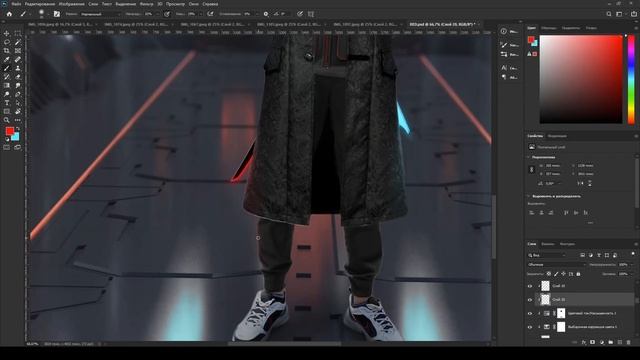Open the Фильтр menu
The image size is (640, 360).
[x=147, y=4]
